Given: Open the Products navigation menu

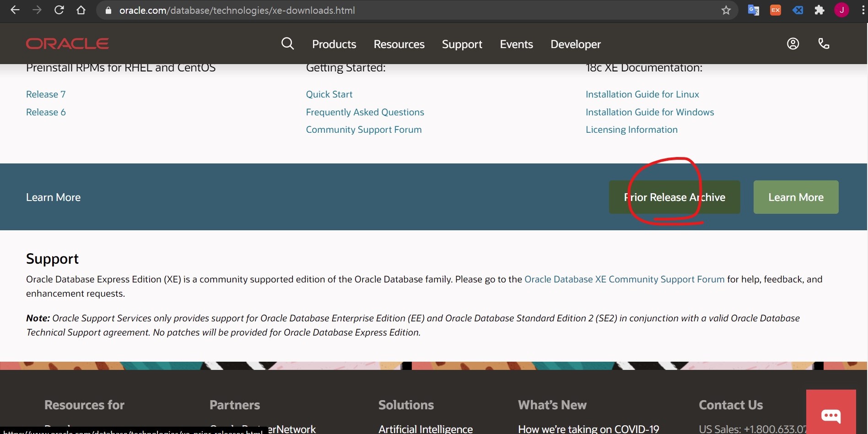Looking at the screenshot, I should click(x=334, y=44).
